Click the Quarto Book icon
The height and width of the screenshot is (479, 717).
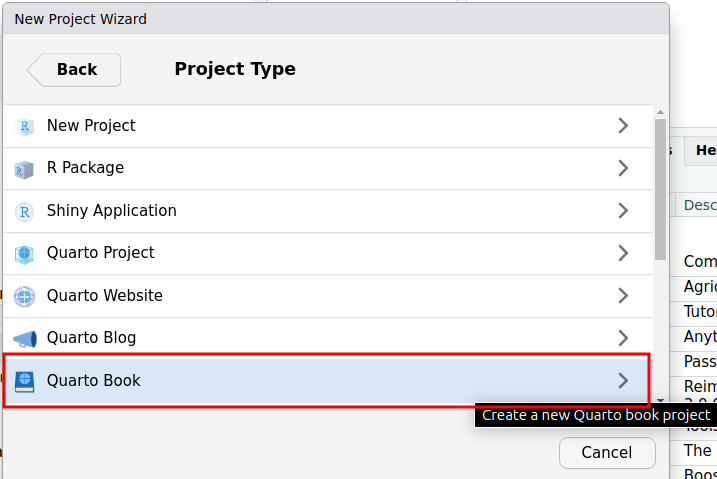(25, 381)
